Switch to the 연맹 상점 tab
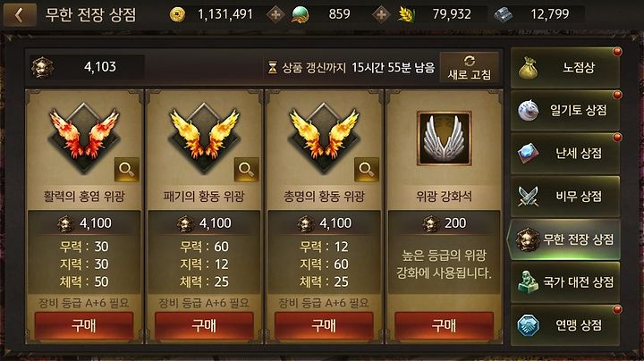Screen dimensions: 644x361 pyautogui.click(x=565, y=325)
